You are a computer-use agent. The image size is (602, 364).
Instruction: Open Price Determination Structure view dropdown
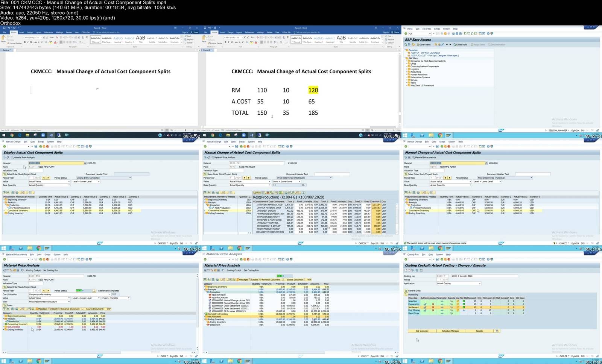pyautogui.click(x=69, y=302)
